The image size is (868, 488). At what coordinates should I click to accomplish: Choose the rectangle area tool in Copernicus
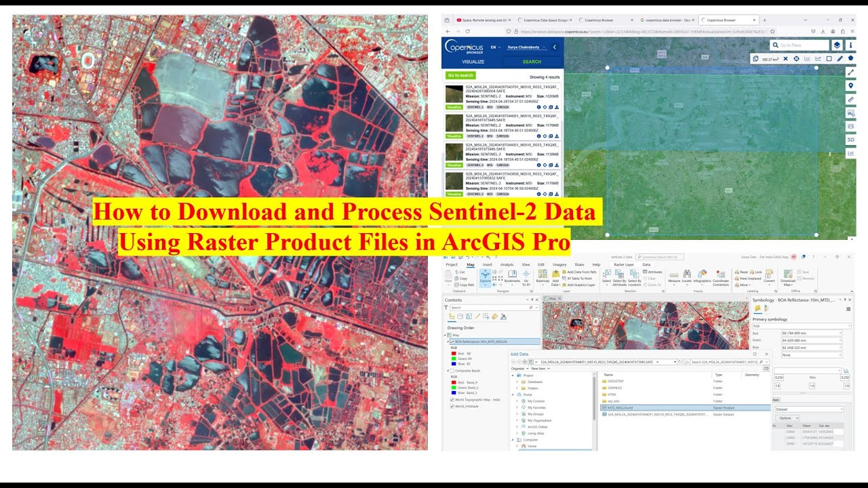[829, 59]
